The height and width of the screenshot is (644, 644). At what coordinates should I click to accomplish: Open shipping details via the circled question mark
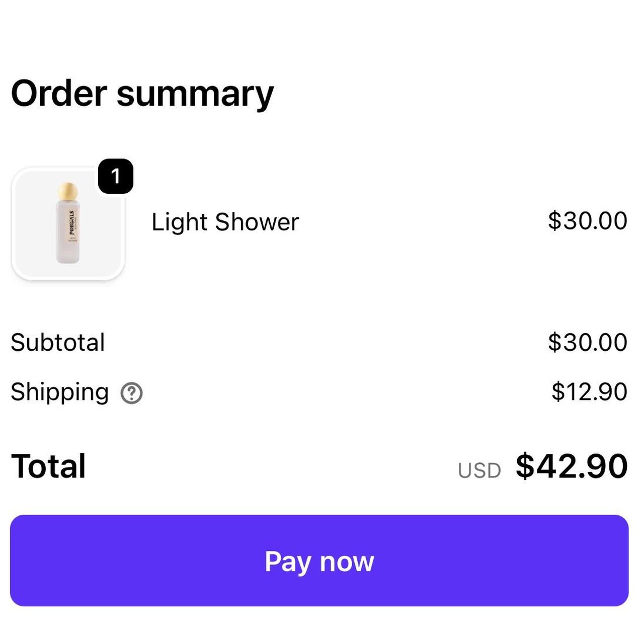click(131, 393)
